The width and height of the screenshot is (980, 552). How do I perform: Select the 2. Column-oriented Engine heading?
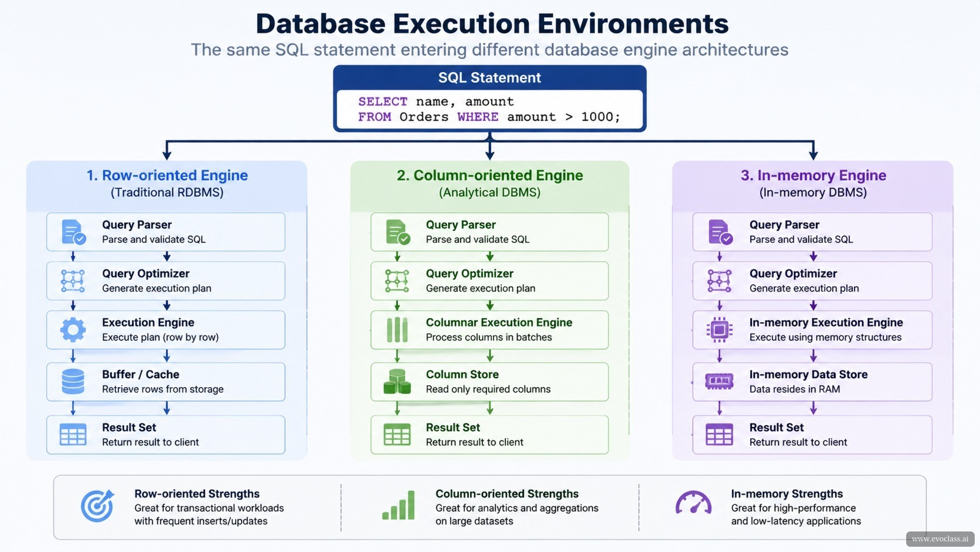click(490, 175)
